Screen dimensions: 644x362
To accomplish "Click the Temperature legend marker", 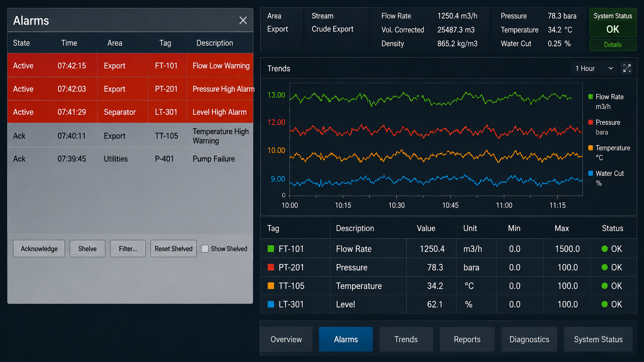I will [590, 148].
